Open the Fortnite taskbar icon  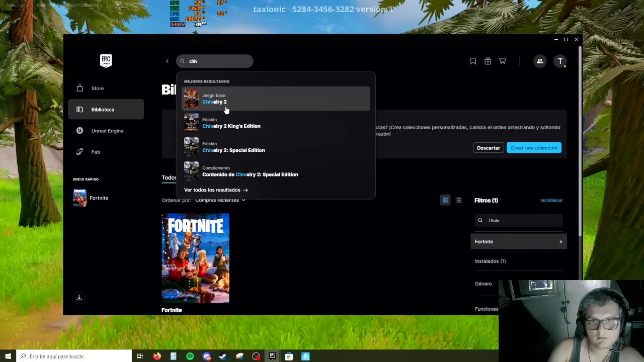point(305,356)
